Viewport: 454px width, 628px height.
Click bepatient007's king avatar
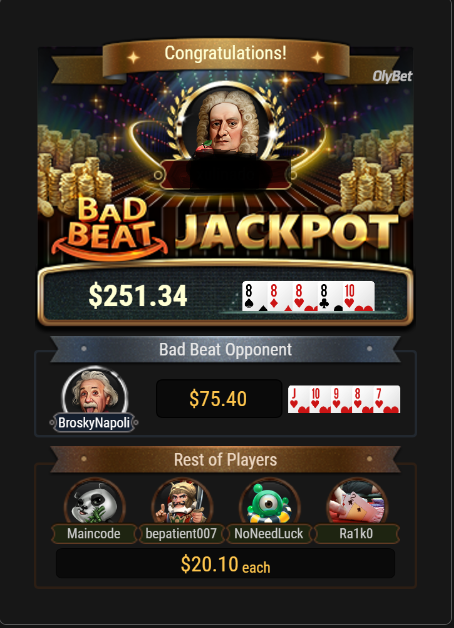pyautogui.click(x=182, y=501)
